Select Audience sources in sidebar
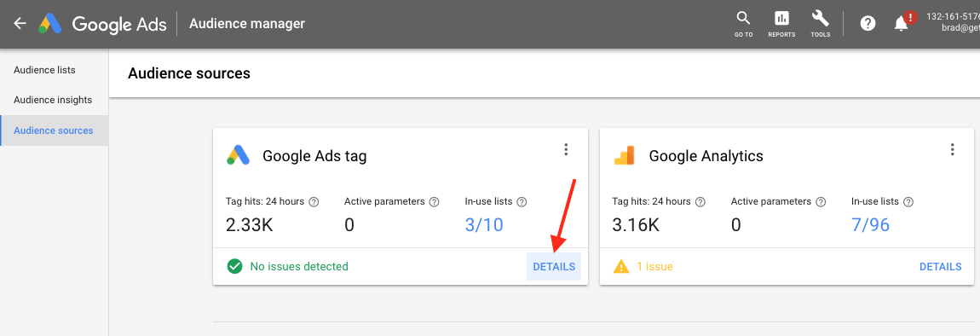 pyautogui.click(x=55, y=130)
